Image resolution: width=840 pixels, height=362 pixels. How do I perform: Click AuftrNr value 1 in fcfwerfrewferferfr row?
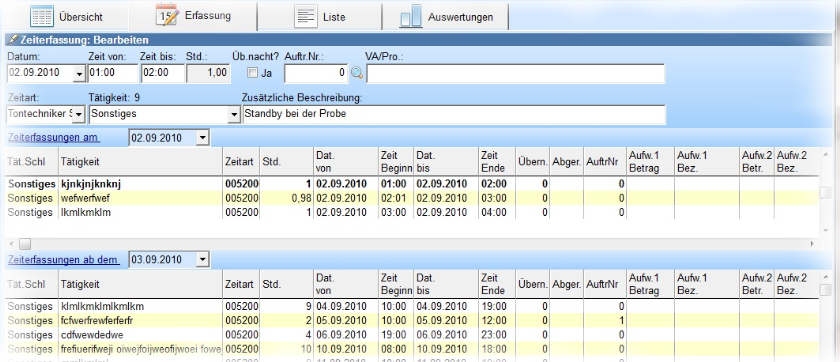(605, 321)
